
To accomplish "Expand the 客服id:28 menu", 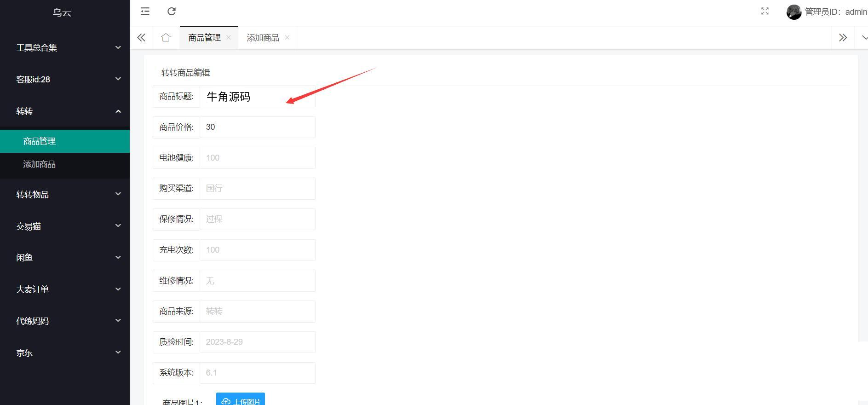I will 65,79.
